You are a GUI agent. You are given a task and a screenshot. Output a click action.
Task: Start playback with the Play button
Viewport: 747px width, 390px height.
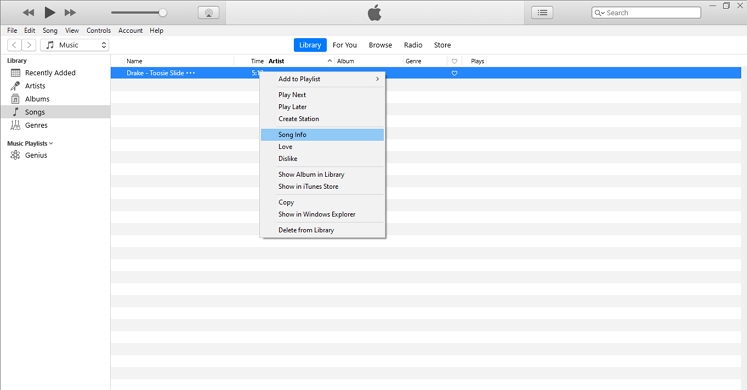pyautogui.click(x=50, y=12)
